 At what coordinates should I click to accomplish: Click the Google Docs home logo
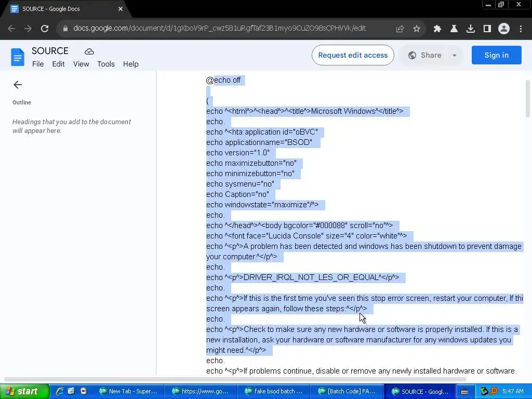pos(18,57)
